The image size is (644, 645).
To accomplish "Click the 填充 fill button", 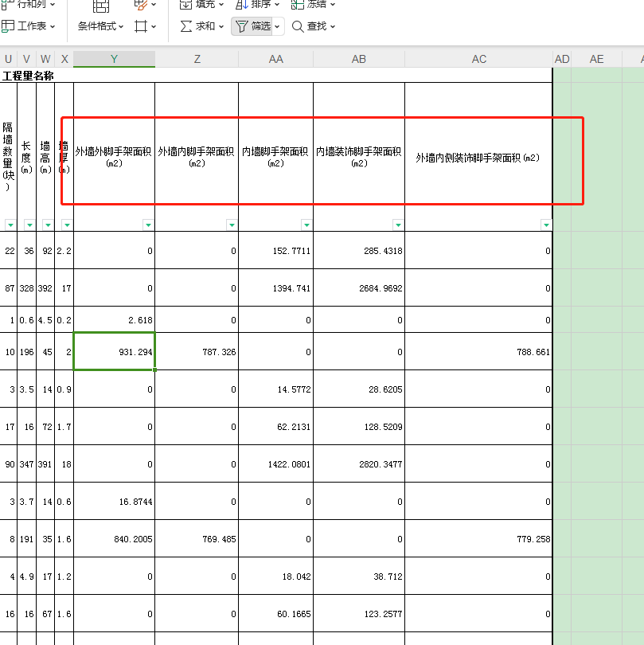I will pos(199,4).
